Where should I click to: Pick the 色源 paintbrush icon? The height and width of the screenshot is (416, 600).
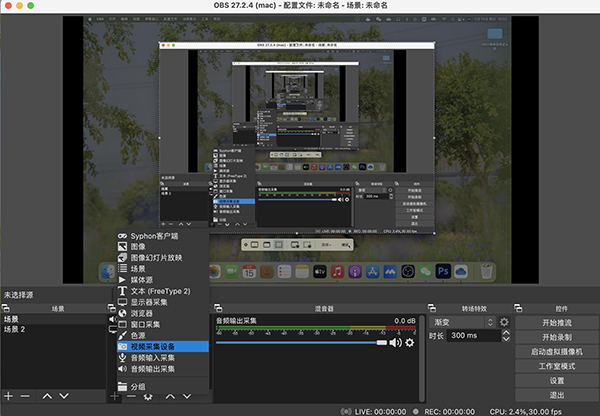pos(122,335)
